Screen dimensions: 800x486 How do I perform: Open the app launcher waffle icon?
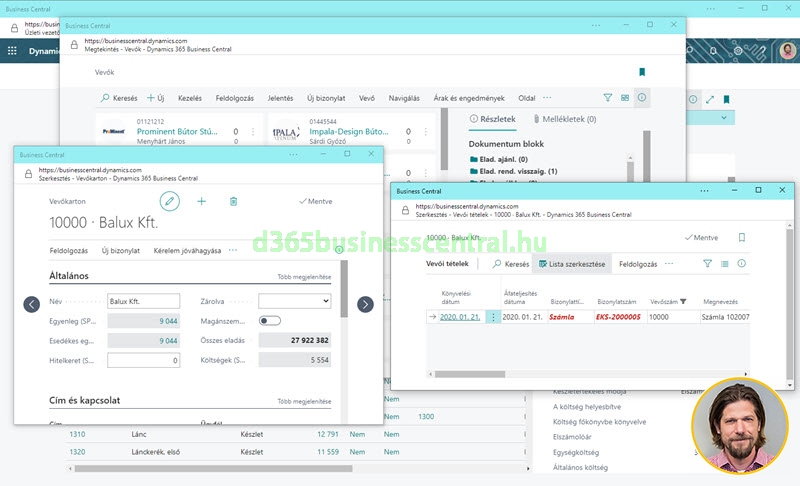coord(13,51)
